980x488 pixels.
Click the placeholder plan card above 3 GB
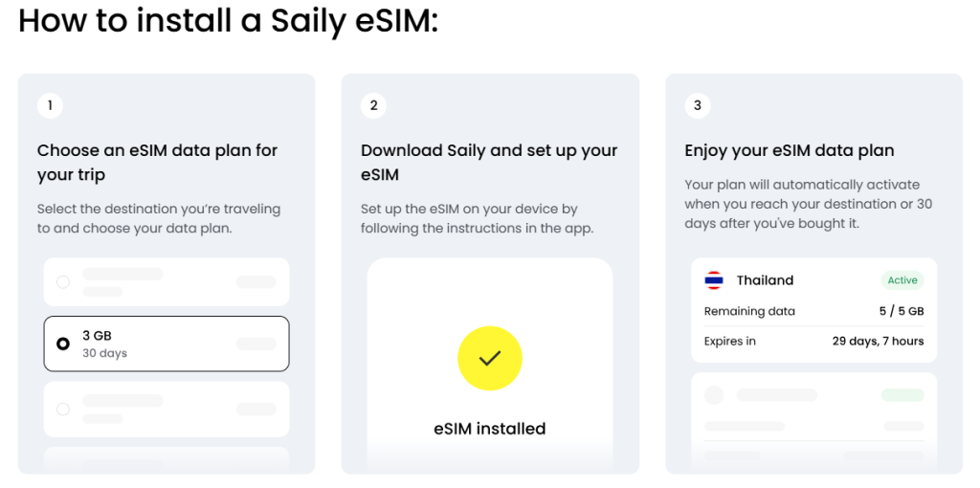[167, 282]
